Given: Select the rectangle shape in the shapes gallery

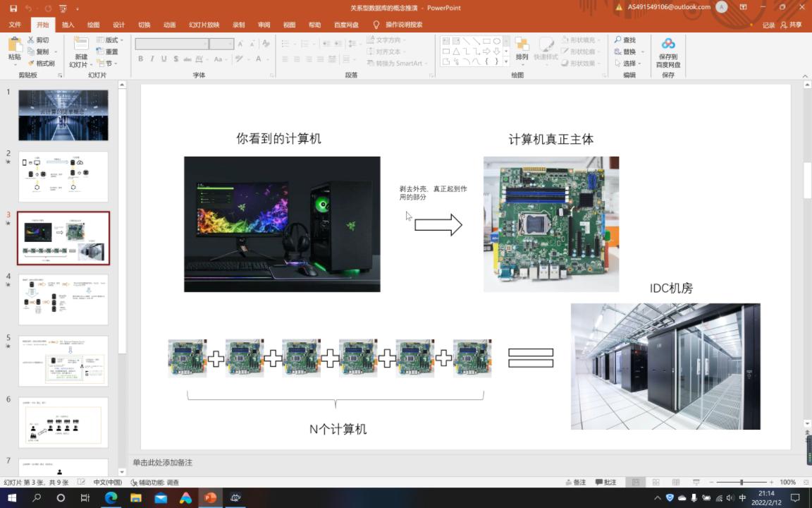Looking at the screenshot, I should coord(486,41).
